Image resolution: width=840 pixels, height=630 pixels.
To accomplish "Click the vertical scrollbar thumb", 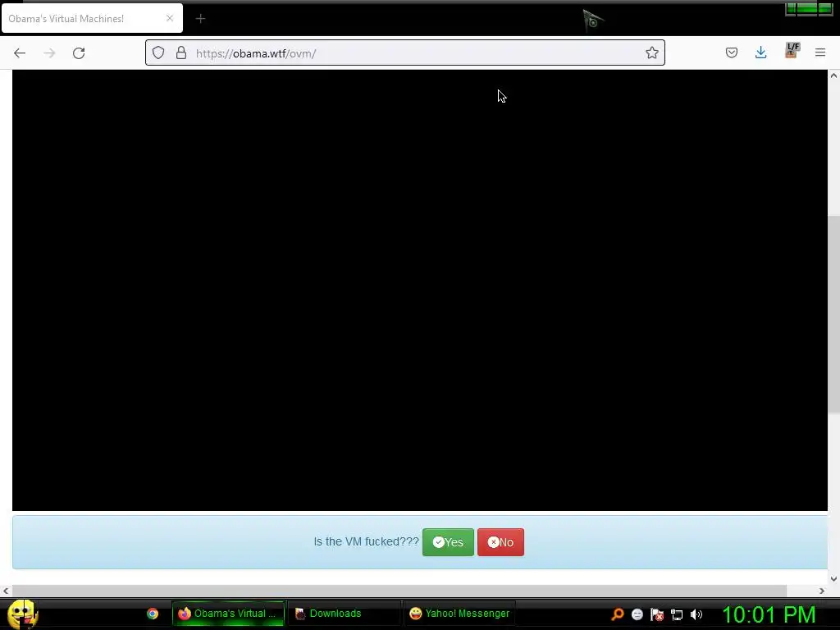I will [x=833, y=314].
